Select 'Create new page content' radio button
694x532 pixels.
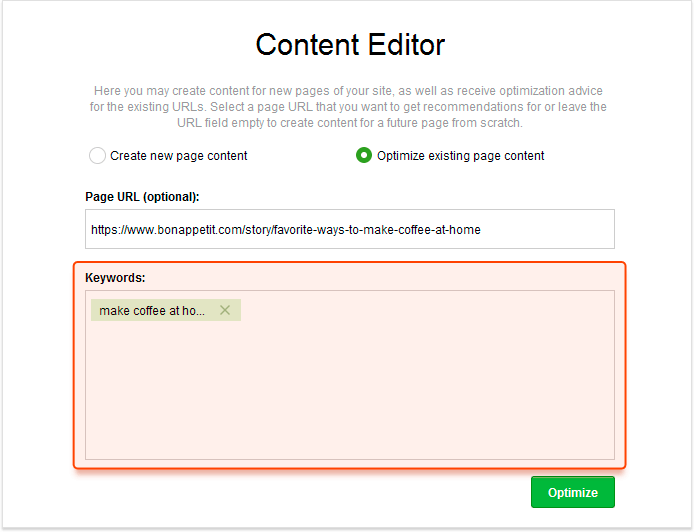pyautogui.click(x=97, y=156)
